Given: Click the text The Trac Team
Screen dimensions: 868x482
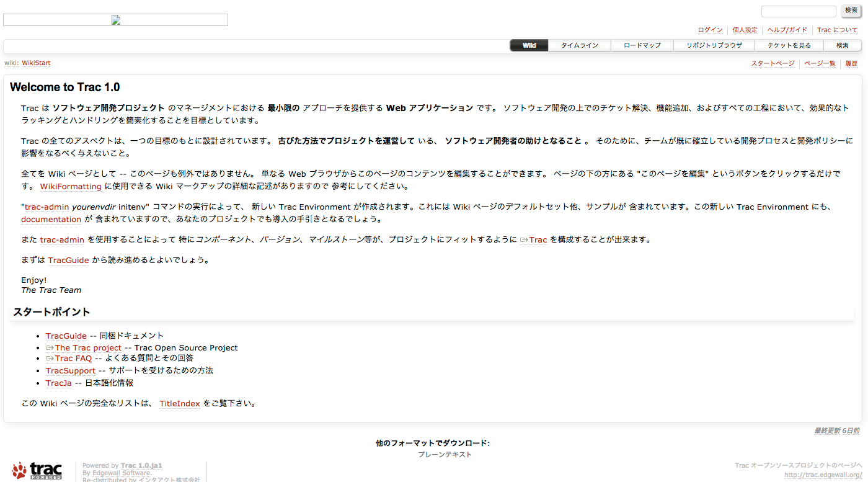Looking at the screenshot, I should [x=51, y=290].
